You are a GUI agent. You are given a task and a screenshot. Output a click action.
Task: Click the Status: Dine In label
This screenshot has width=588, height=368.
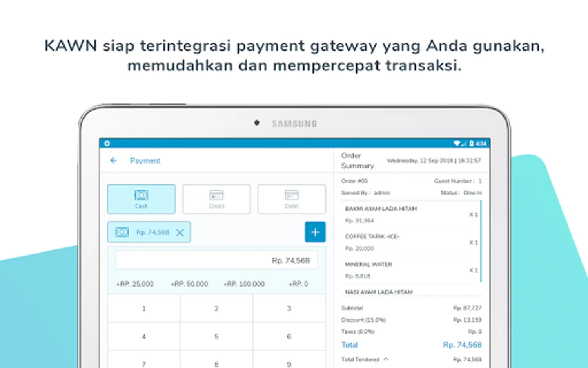[461, 193]
